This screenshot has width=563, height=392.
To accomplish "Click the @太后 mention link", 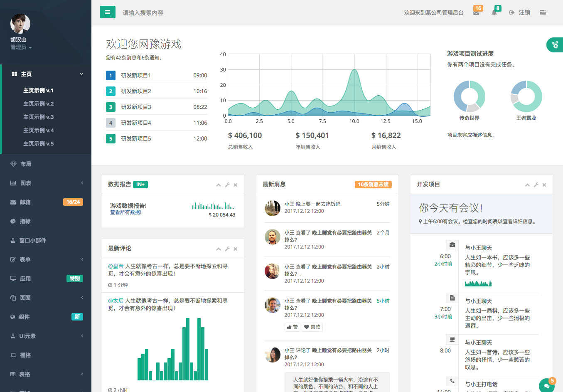I will (x=116, y=301).
